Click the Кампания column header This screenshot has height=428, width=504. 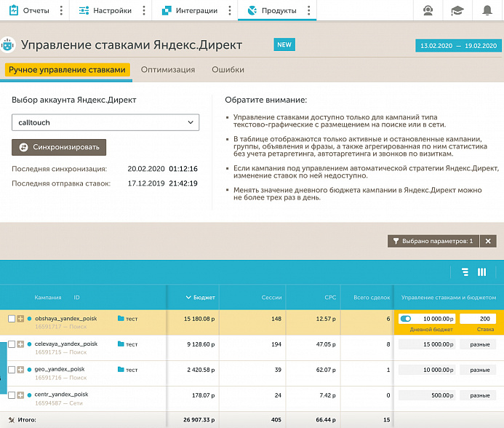pos(47,298)
